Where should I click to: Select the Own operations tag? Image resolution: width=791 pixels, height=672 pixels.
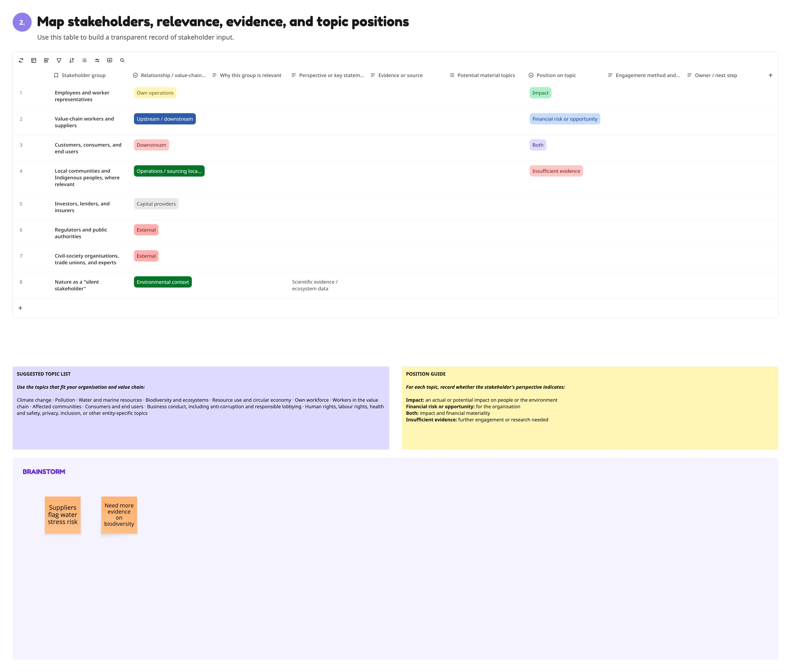coord(155,93)
